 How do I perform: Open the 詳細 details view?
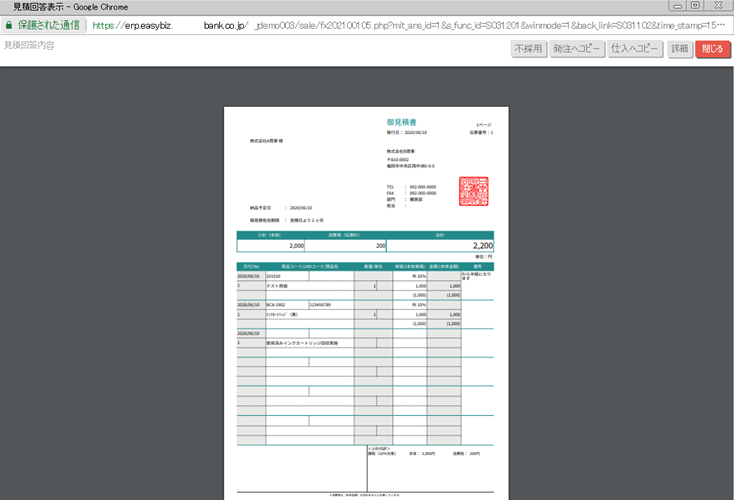pyautogui.click(x=680, y=49)
